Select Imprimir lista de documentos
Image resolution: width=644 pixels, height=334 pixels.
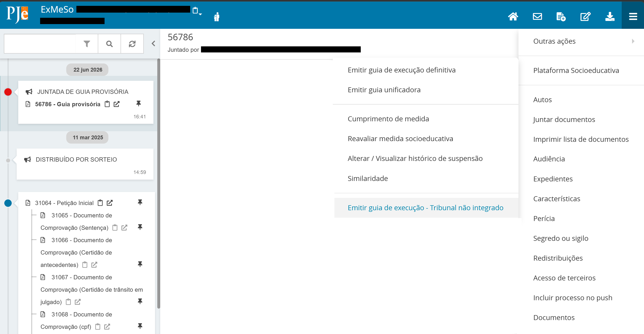pyautogui.click(x=581, y=139)
